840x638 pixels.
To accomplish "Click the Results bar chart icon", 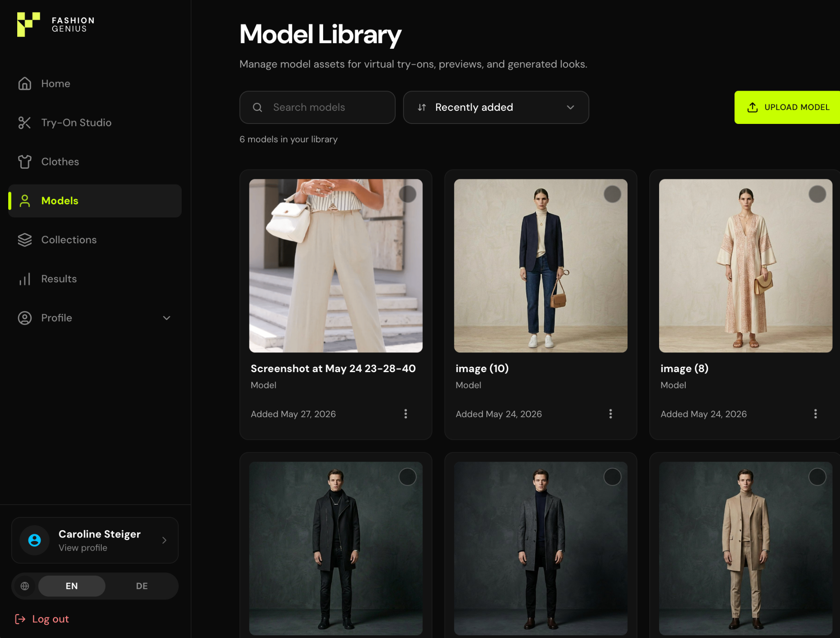I will [x=25, y=279].
